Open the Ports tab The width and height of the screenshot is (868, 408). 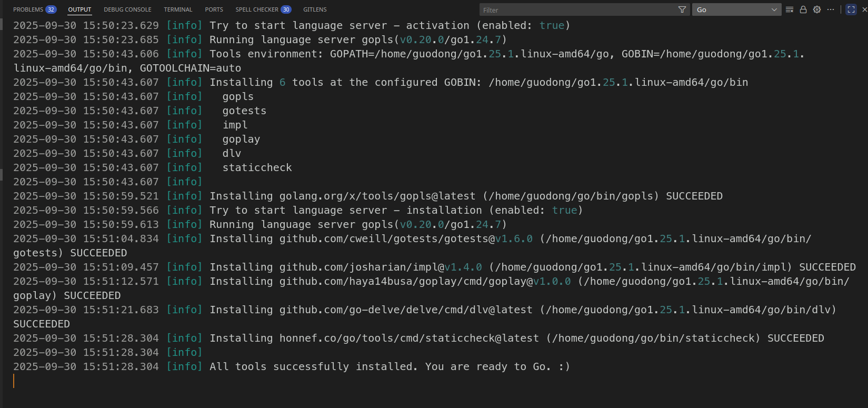point(214,9)
